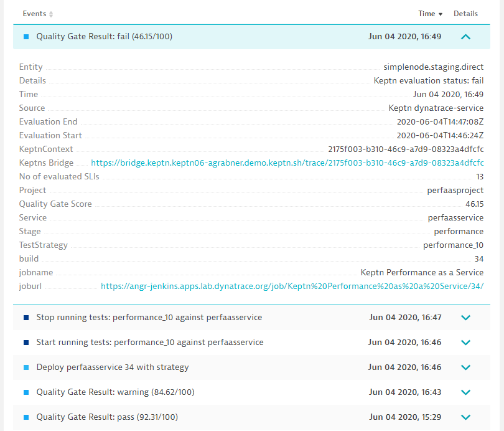The width and height of the screenshot is (504, 431).
Task: Click the status square on the pass Quality Gate event
Action: [x=25, y=417]
